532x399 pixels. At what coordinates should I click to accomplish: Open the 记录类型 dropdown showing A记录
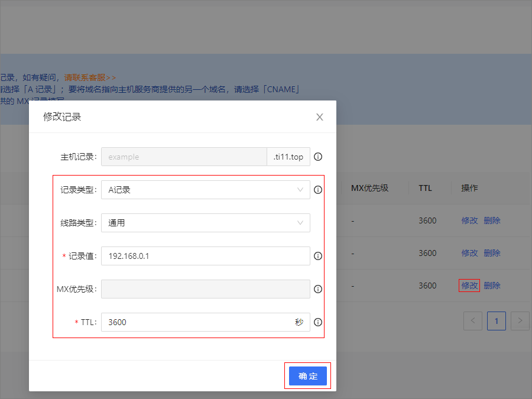pos(206,190)
